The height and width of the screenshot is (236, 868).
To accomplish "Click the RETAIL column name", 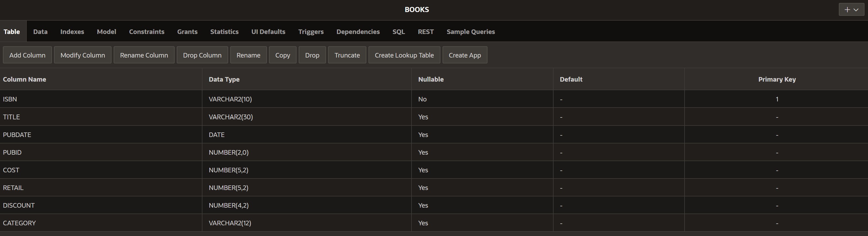I will pyautogui.click(x=13, y=188).
